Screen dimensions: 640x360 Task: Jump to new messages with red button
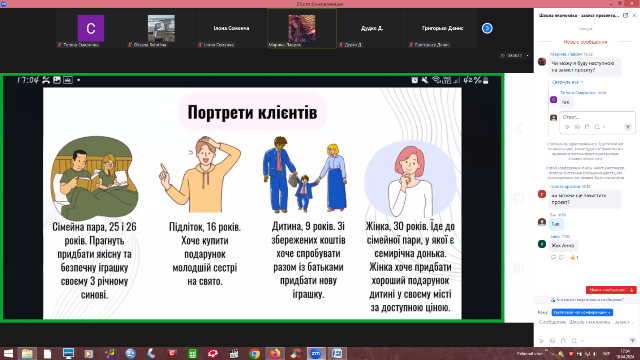coord(611,290)
